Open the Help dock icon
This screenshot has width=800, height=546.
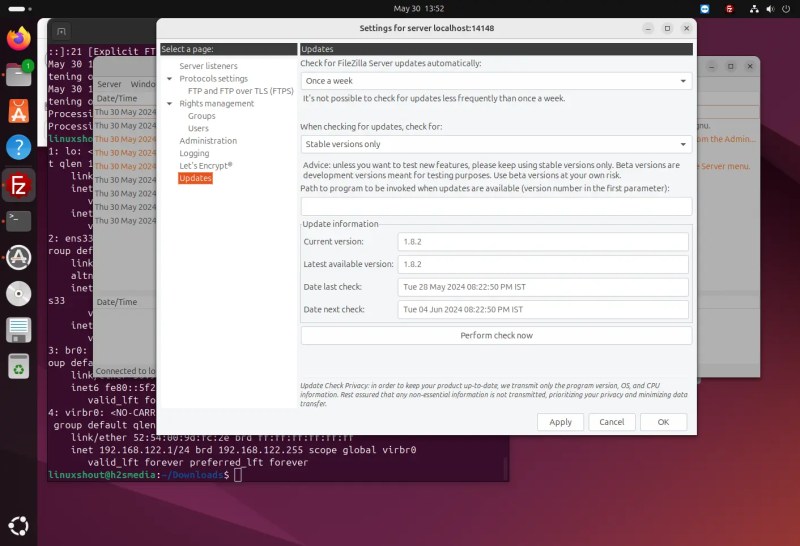pos(18,147)
